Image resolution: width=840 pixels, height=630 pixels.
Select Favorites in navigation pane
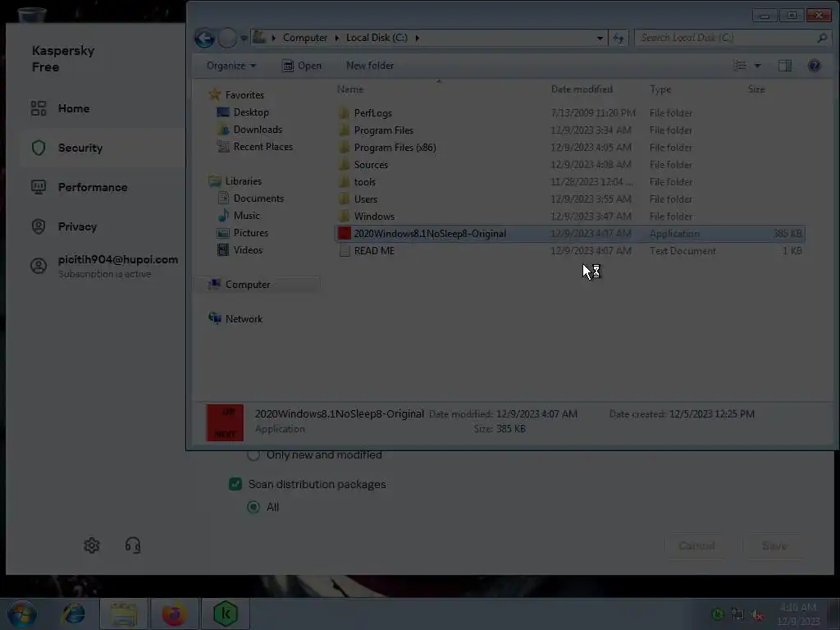pos(244,95)
